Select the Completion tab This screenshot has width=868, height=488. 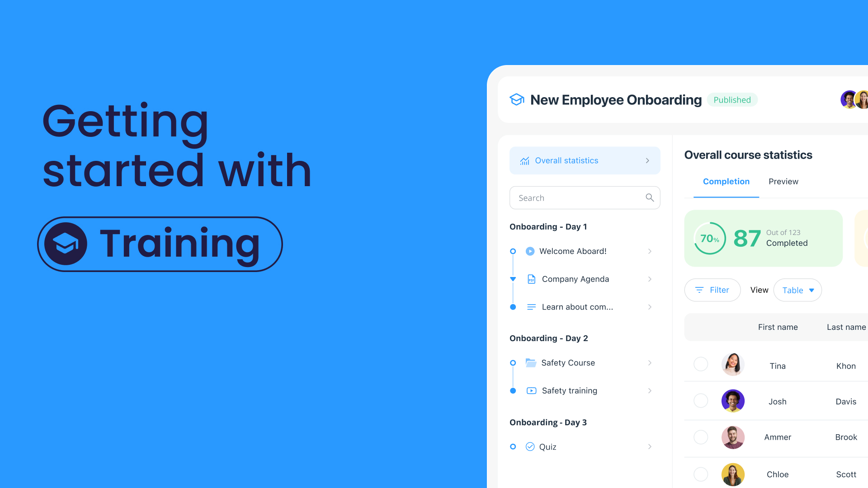(726, 182)
